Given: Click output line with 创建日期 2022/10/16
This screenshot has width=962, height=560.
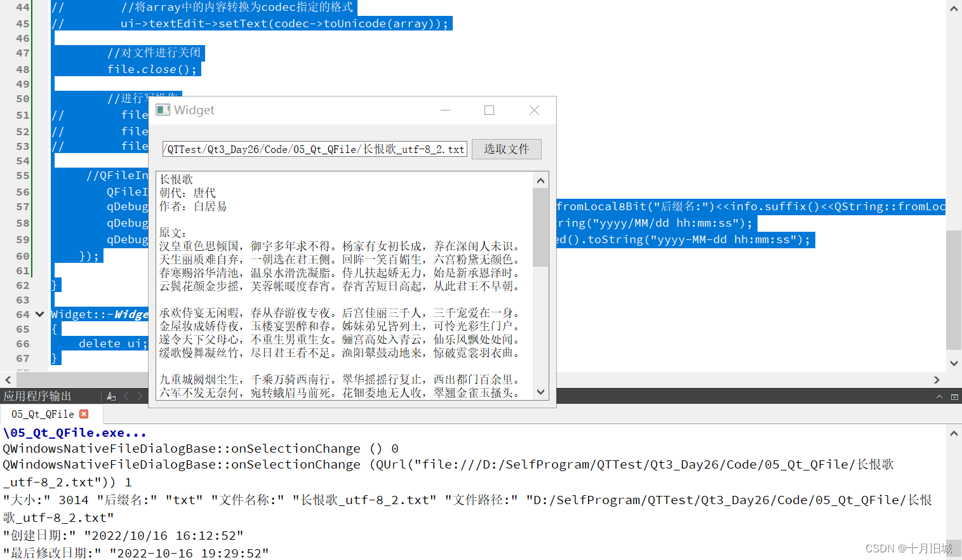Looking at the screenshot, I should click(123, 535).
